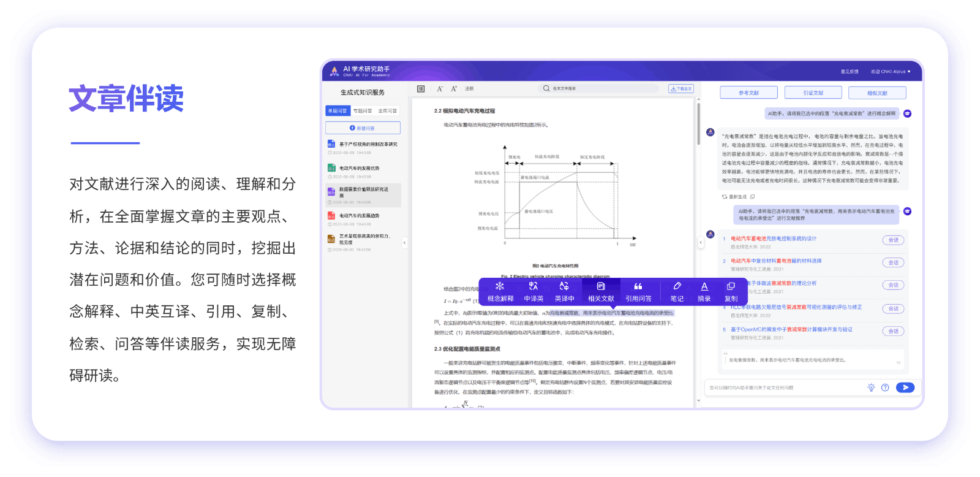Switch to 单篇问答 tab
The image size is (980, 477).
point(337,111)
